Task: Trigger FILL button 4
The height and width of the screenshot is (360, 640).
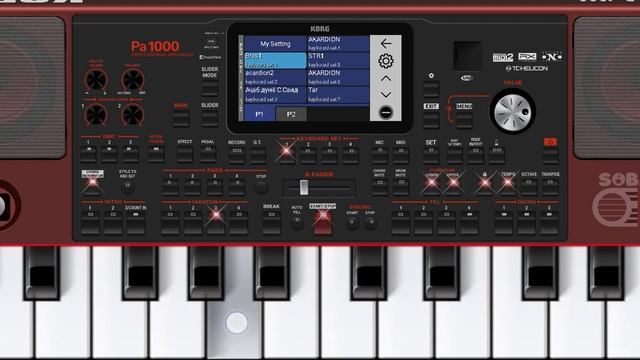Action: pos(469,222)
